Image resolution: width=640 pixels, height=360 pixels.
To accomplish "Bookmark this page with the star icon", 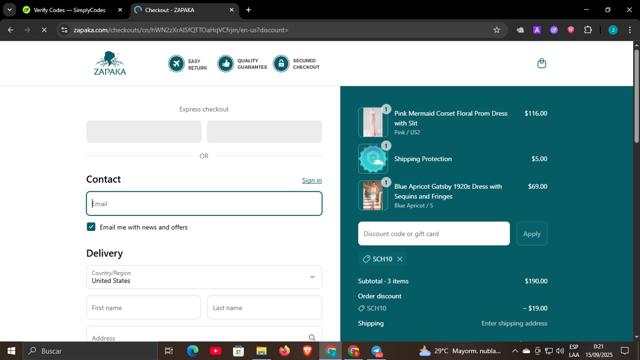I will [x=497, y=30].
